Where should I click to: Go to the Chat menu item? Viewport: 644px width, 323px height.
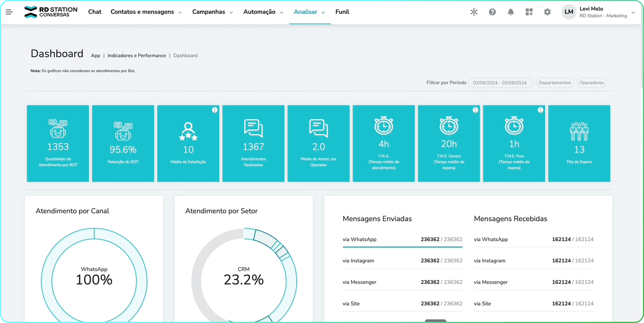tap(95, 12)
